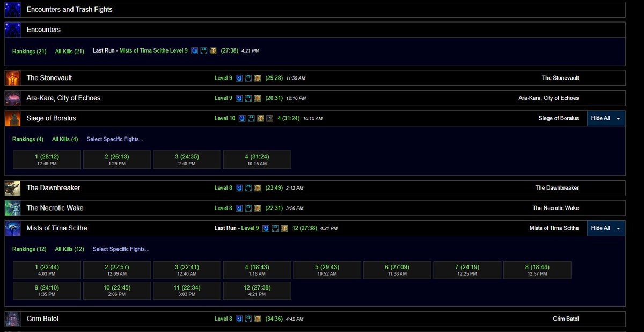The height and width of the screenshot is (332, 644).
Task: Open Siege of Boralus run 4 (31:24) box
Action: (x=257, y=160)
